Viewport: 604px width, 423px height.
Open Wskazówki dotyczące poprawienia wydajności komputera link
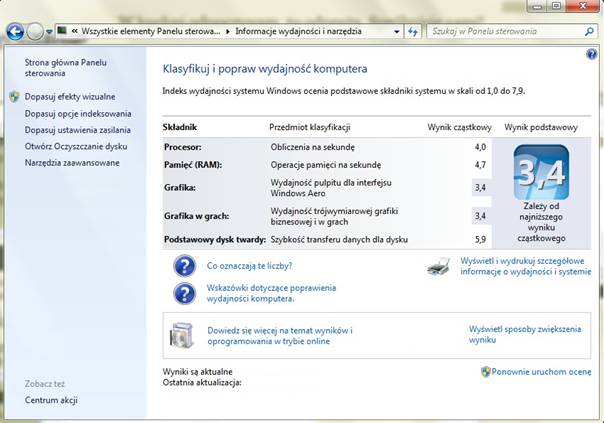pyautogui.click(x=271, y=293)
